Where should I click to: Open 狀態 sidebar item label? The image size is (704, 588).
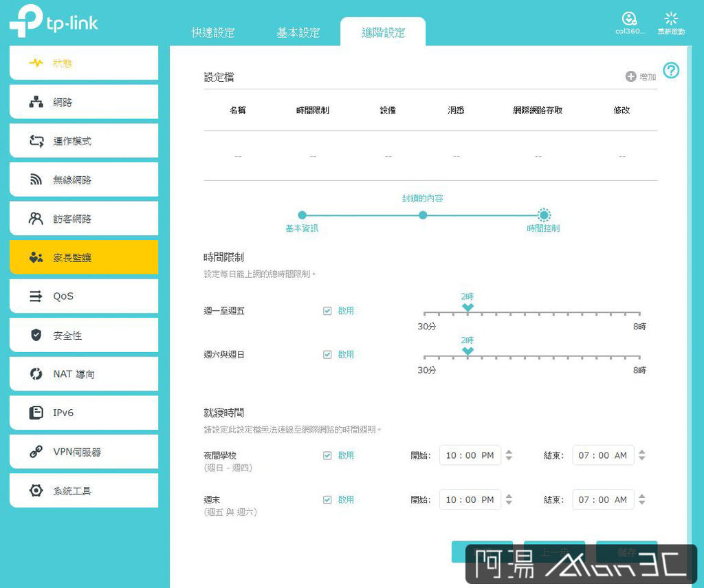click(x=63, y=63)
